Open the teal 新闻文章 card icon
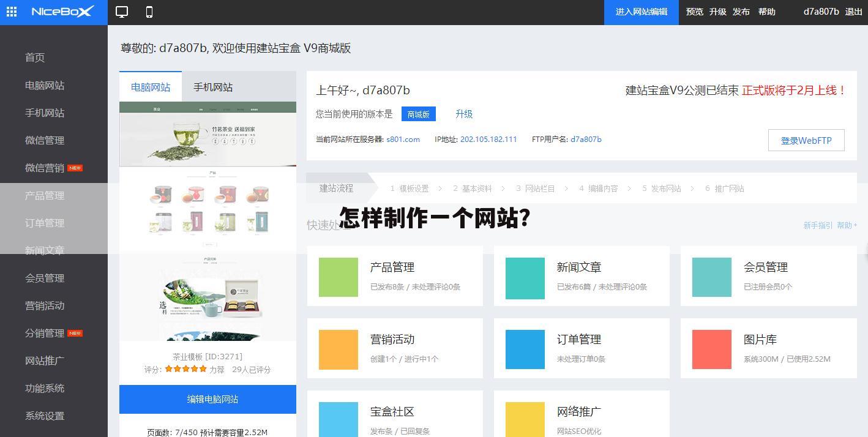Image resolution: width=868 pixels, height=437 pixels. (525, 278)
